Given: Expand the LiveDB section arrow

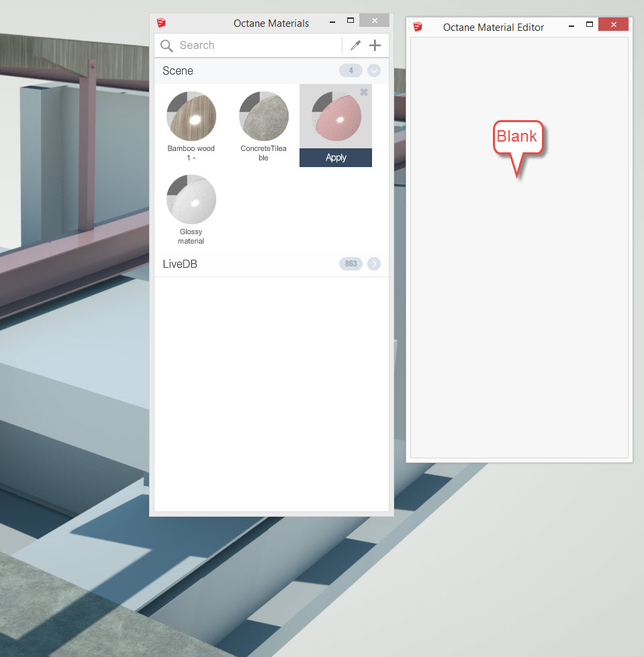Looking at the screenshot, I should (x=374, y=264).
